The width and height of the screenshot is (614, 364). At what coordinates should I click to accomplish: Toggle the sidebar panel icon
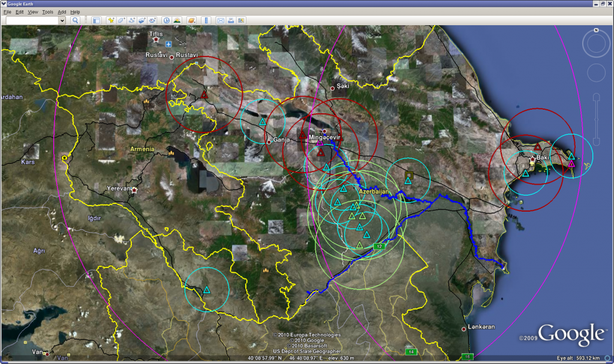click(96, 20)
